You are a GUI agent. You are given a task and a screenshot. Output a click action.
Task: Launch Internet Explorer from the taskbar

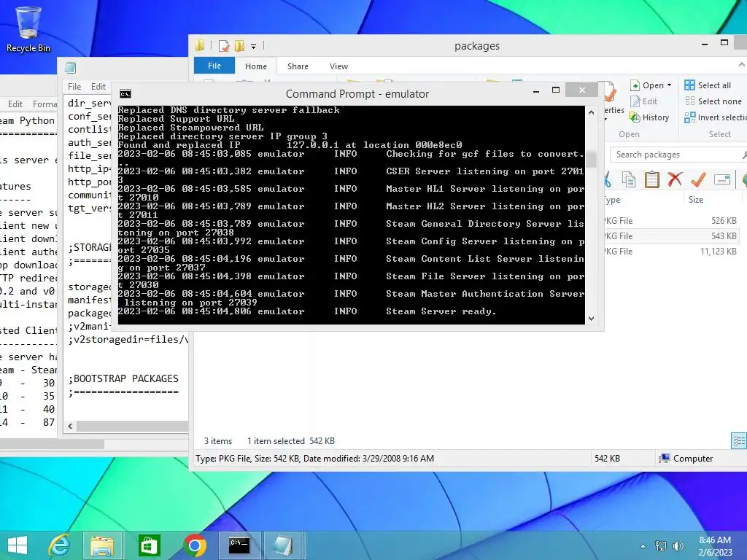pos(60,545)
